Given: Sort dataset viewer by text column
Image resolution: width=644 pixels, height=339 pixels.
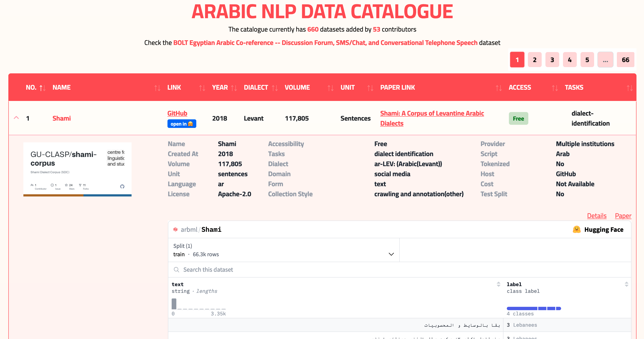Looking at the screenshot, I should click(x=498, y=284).
